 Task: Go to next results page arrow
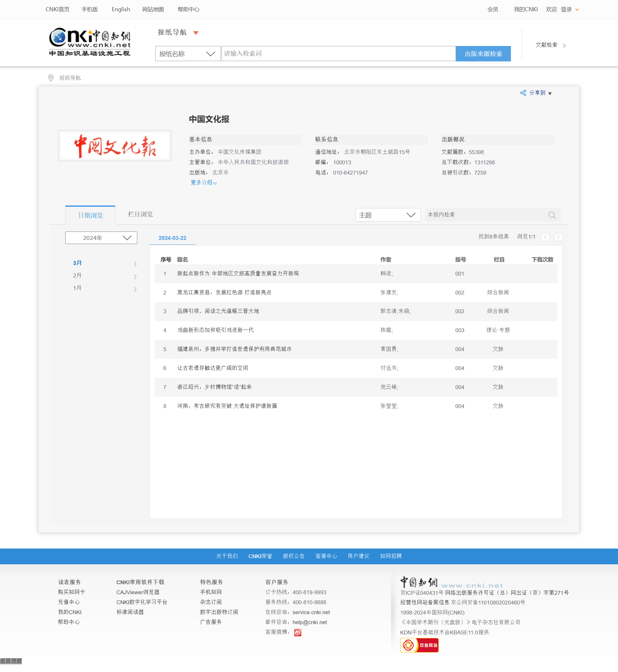[x=558, y=237]
